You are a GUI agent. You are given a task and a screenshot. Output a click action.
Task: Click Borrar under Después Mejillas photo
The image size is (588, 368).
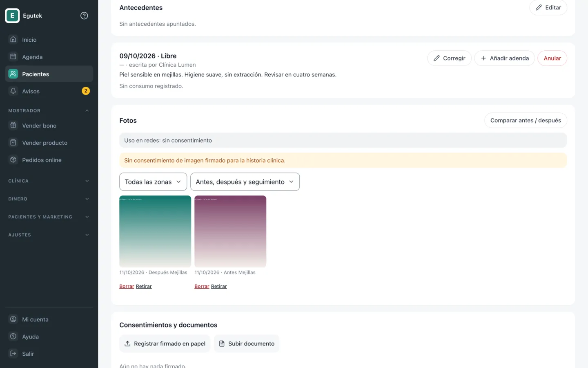127,286
